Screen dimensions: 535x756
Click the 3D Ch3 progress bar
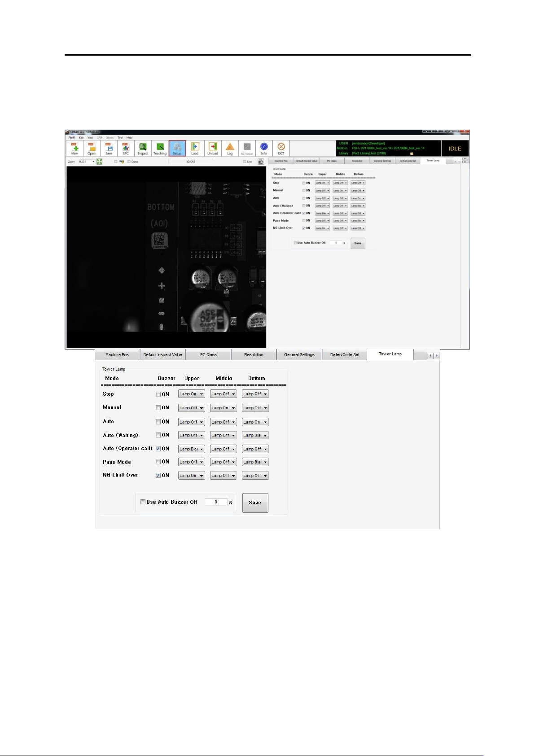click(x=191, y=162)
